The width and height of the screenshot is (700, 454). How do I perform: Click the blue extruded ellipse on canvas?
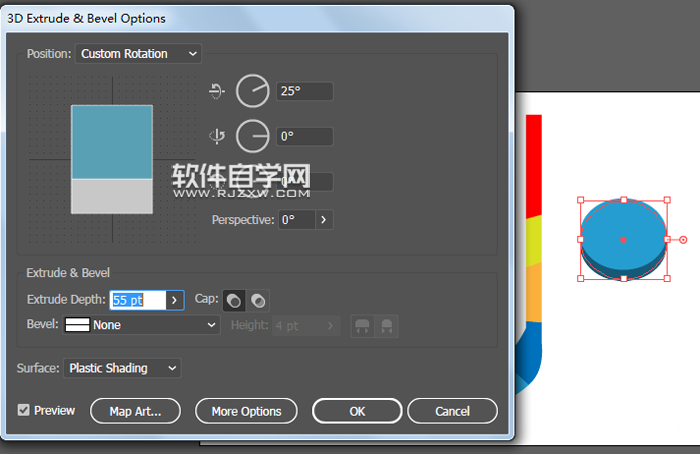(x=624, y=239)
